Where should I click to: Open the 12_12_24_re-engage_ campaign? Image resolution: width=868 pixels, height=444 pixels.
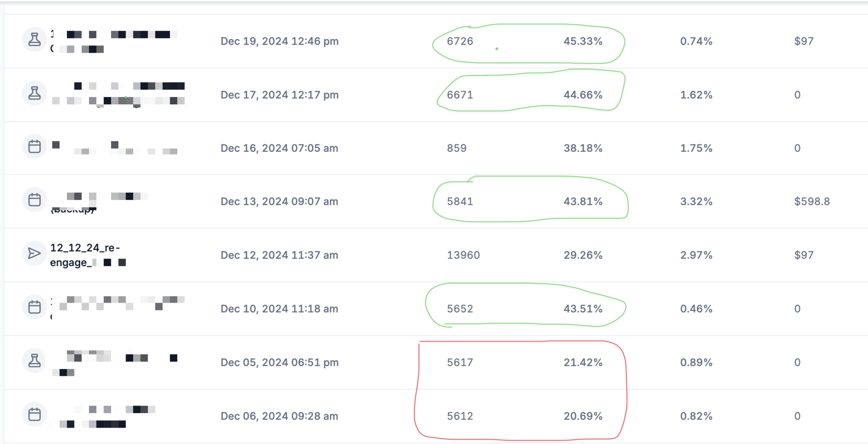[x=87, y=255]
